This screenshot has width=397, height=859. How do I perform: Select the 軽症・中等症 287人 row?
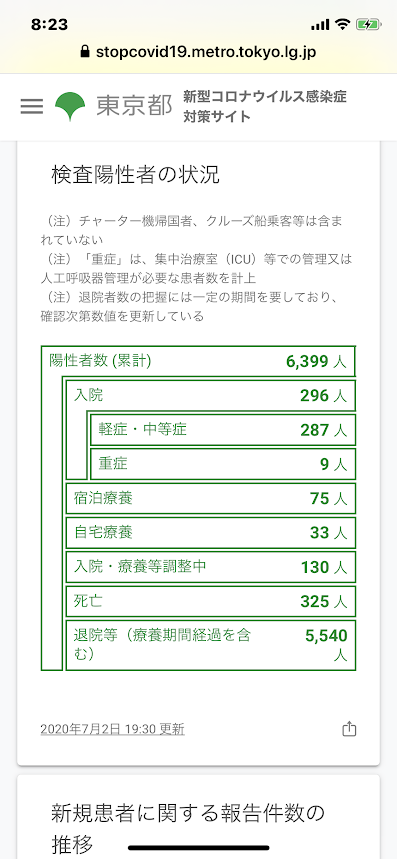223,430
